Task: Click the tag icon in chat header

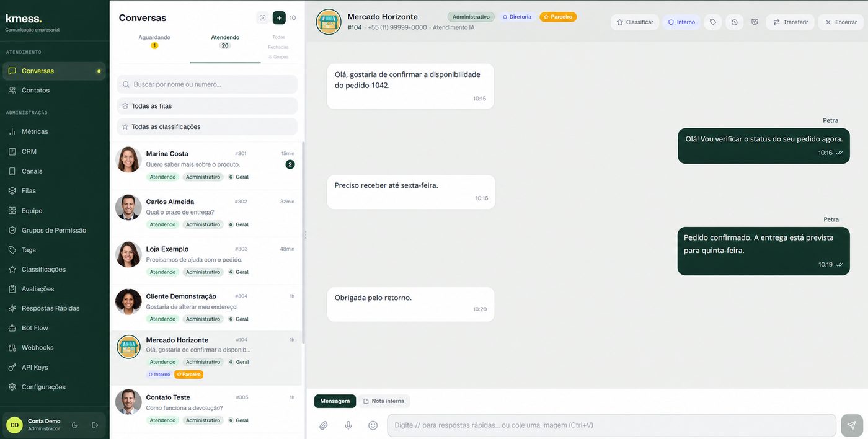Action: [713, 22]
